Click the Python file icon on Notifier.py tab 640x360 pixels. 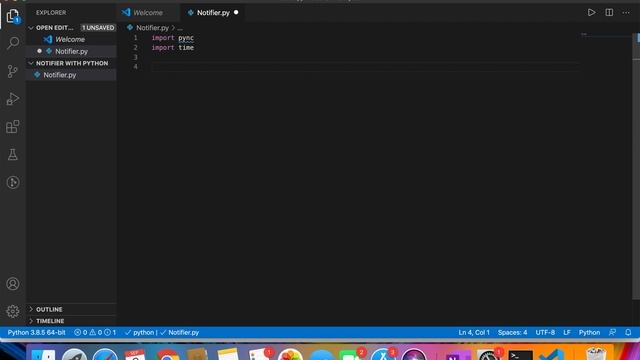pyautogui.click(x=190, y=13)
